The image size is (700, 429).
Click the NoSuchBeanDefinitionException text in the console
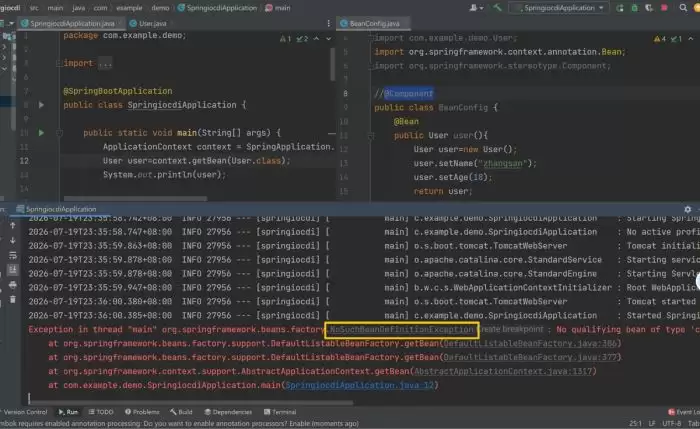(x=401, y=329)
